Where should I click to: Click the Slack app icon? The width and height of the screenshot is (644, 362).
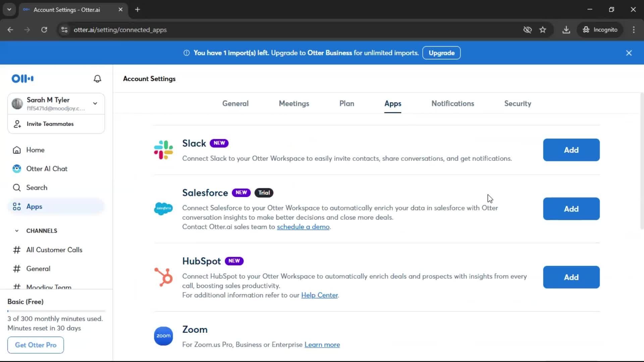tap(163, 150)
